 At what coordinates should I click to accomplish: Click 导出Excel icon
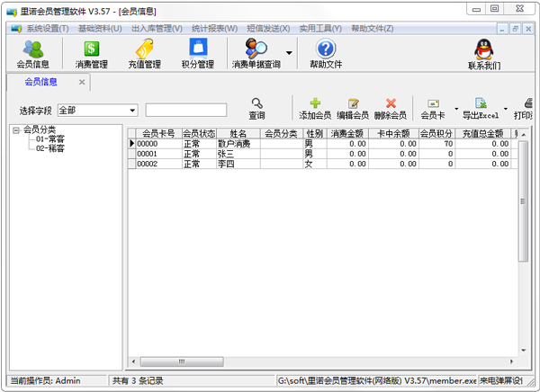[481, 103]
